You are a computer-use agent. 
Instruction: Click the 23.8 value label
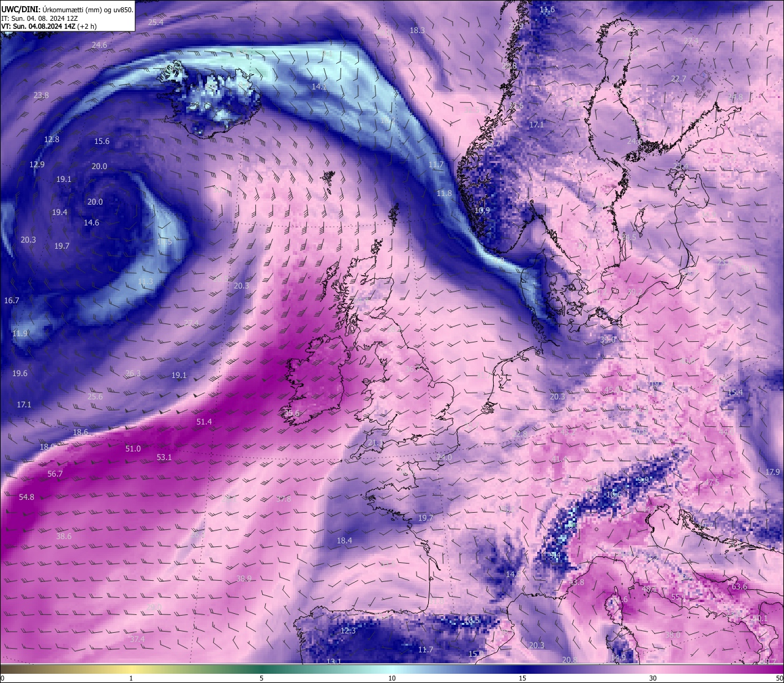(x=41, y=95)
